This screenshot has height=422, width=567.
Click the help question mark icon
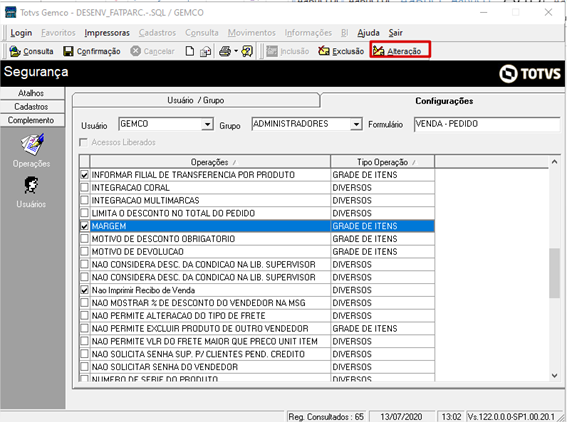247,51
